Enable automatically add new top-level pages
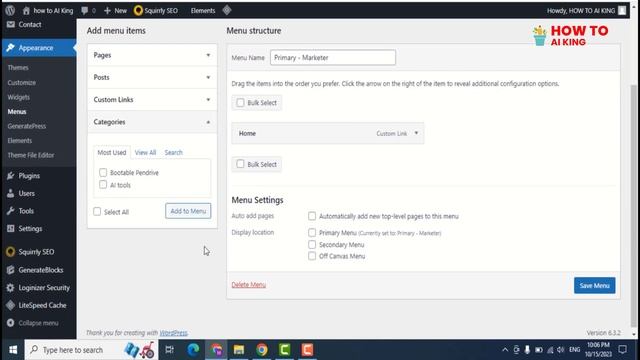This screenshot has height=360, width=640. click(x=312, y=216)
